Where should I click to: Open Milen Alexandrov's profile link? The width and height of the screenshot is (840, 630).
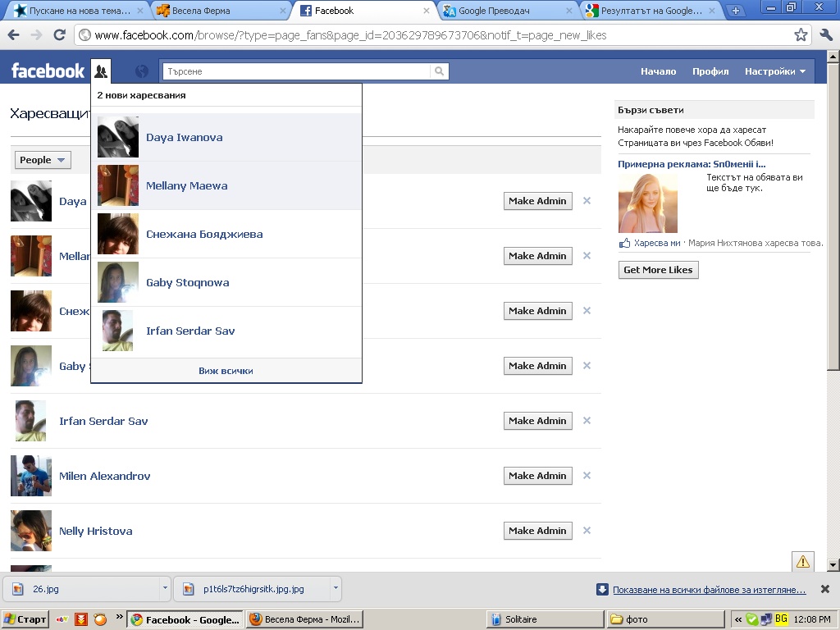coord(104,476)
